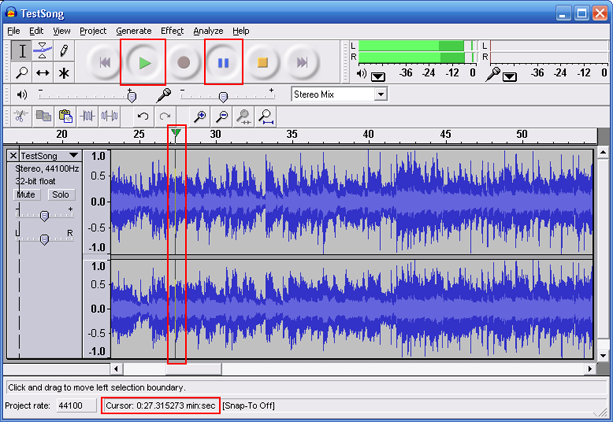This screenshot has width=613, height=422.
Task: Click the Cursor position status text
Action: [161, 406]
